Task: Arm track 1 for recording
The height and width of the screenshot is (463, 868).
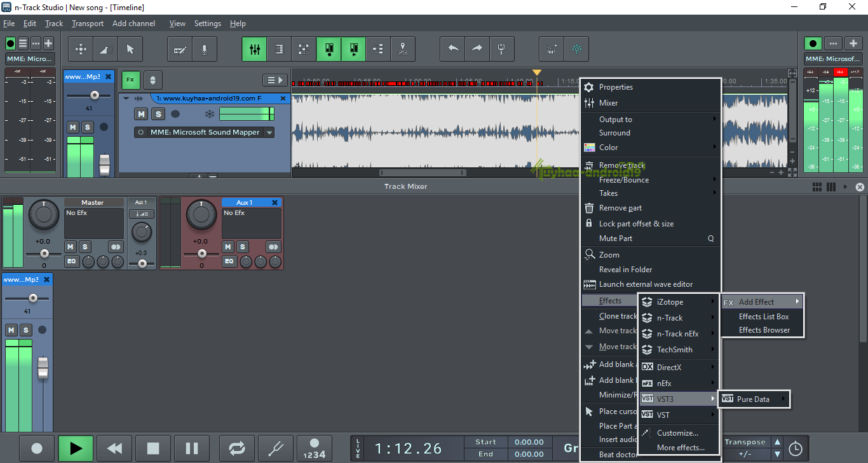Action: [175, 114]
